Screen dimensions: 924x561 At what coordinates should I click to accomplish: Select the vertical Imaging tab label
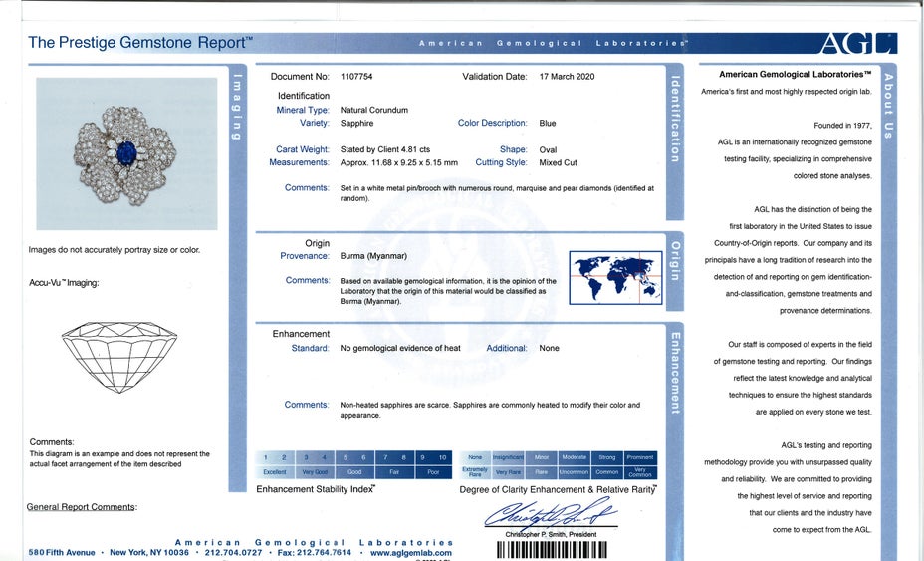(237, 108)
